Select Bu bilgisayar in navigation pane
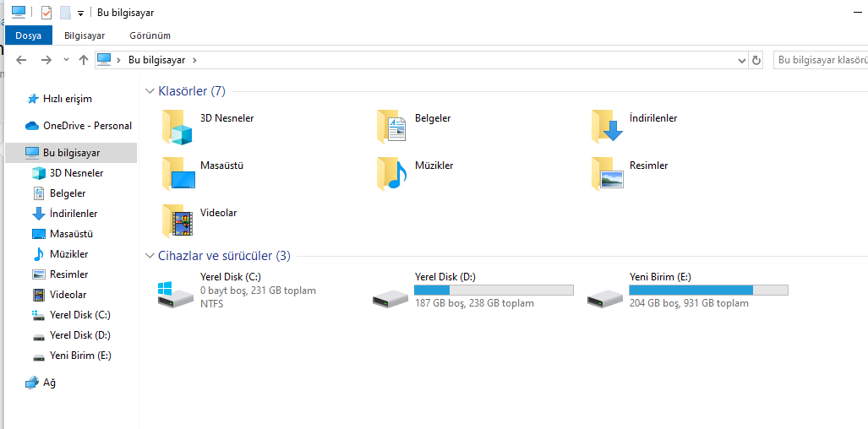868x429 pixels. [71, 153]
